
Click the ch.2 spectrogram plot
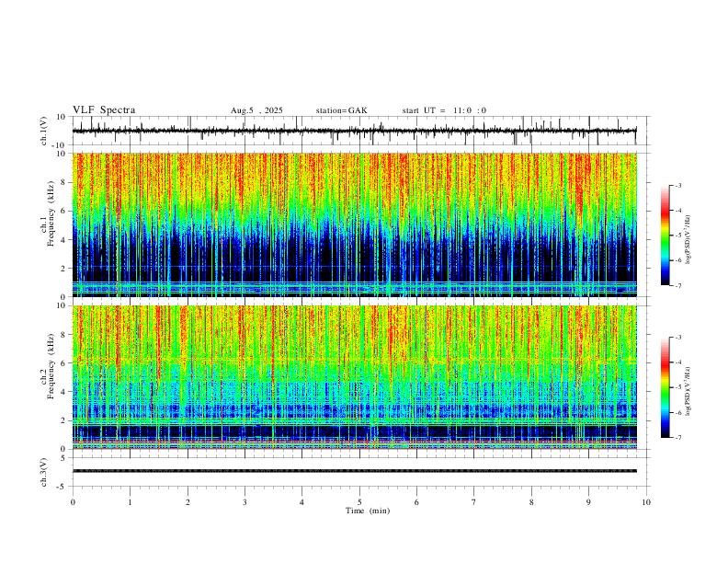coord(354,377)
